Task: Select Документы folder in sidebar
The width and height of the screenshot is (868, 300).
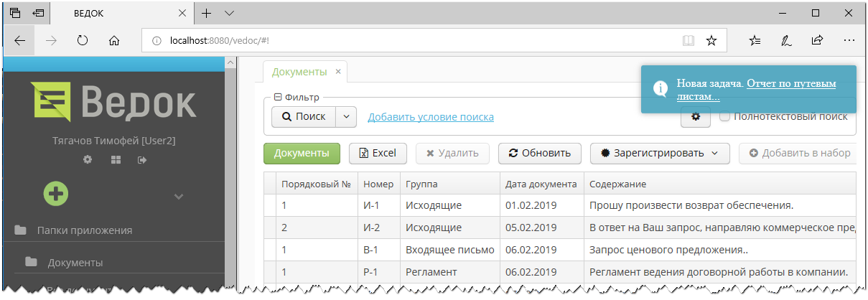Action: (x=75, y=263)
